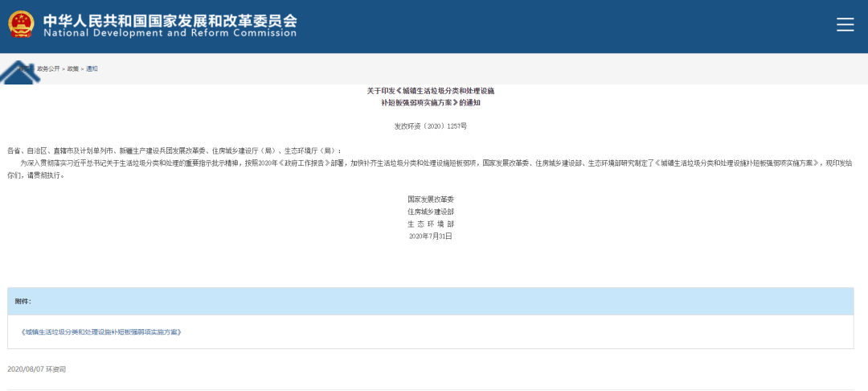Open the 政策 breadcrumb link
This screenshot has width=868, height=391.
click(73, 69)
